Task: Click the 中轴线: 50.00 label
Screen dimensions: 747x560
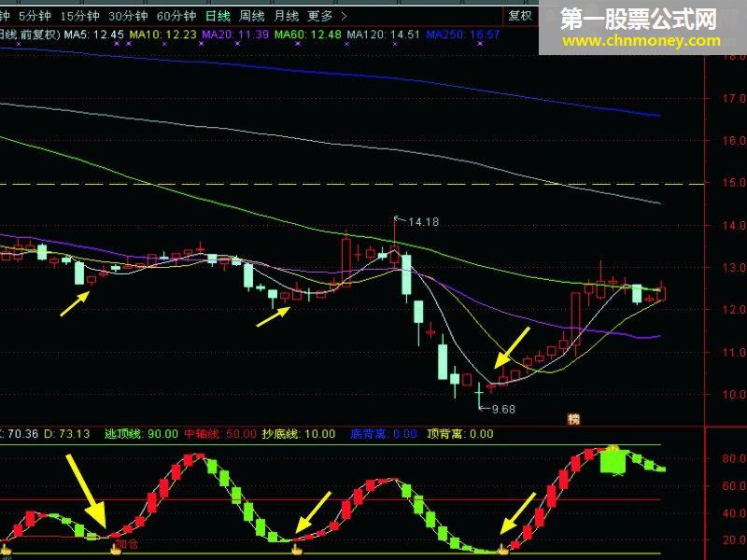Action: (220, 434)
